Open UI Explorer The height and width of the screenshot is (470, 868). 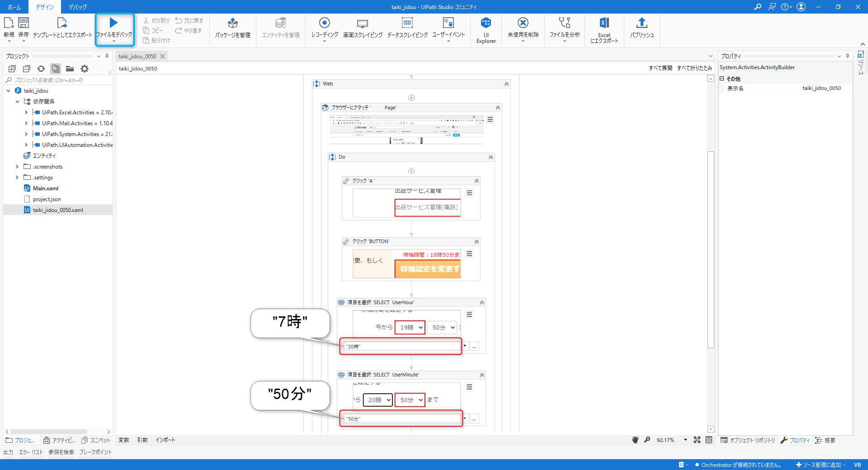tap(486, 30)
